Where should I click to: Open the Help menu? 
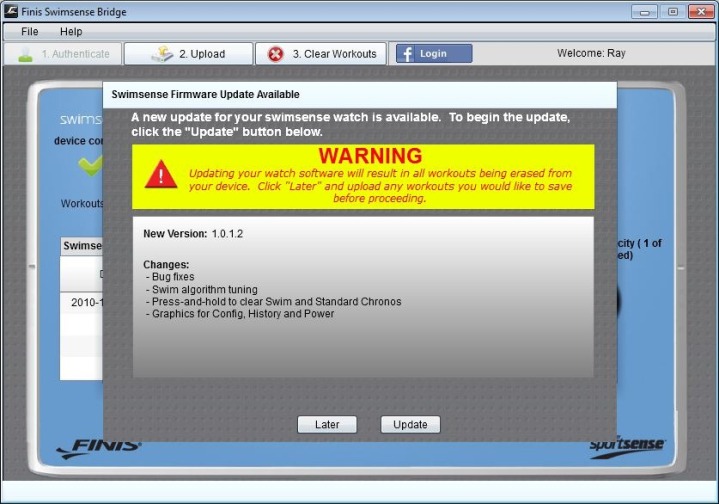71,32
